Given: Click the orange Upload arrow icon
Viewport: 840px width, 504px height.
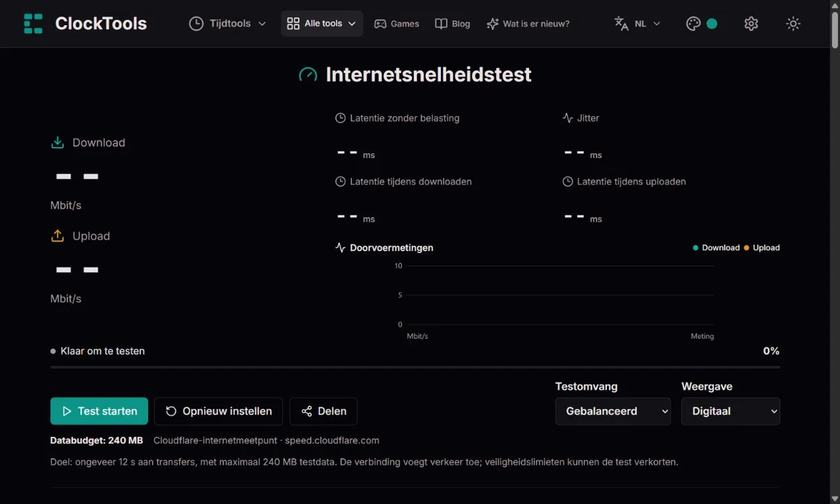Looking at the screenshot, I should [57, 236].
